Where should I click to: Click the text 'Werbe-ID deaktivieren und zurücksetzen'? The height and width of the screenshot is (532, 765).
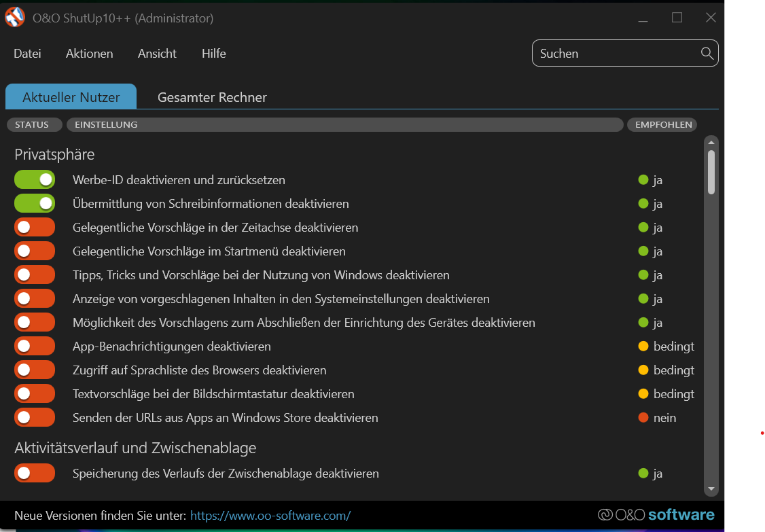pyautogui.click(x=179, y=179)
